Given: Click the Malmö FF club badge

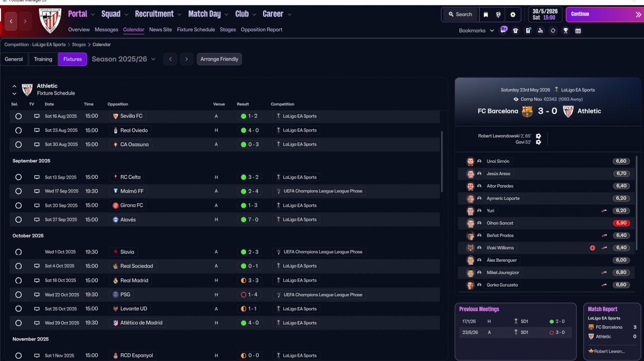Looking at the screenshot, I should tap(116, 191).
